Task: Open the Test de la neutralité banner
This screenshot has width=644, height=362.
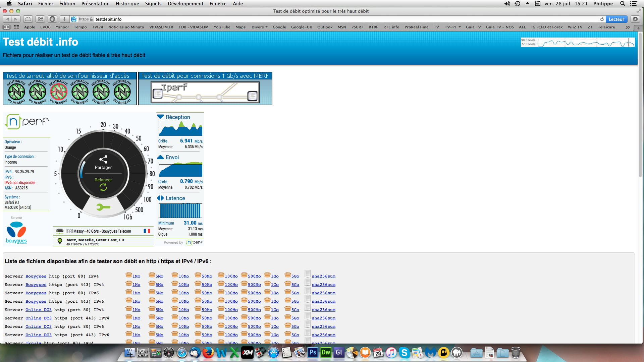Action: coord(70,88)
